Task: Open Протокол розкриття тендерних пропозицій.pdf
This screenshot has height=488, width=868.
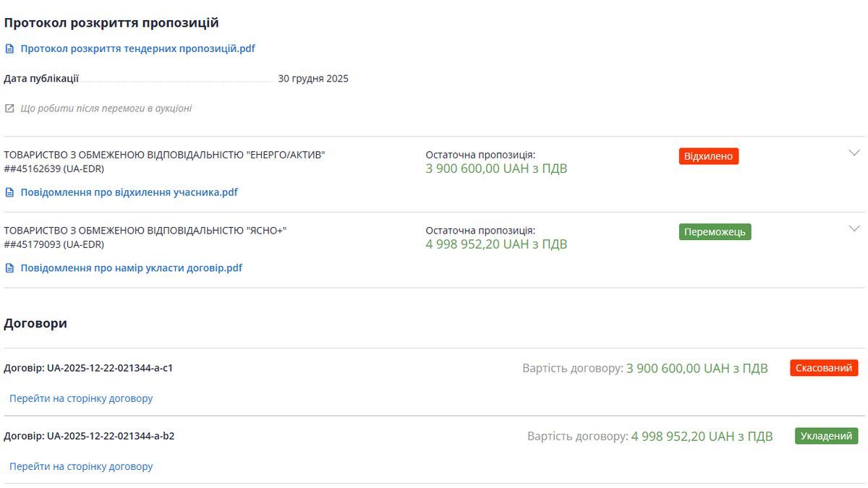Action: pos(137,49)
